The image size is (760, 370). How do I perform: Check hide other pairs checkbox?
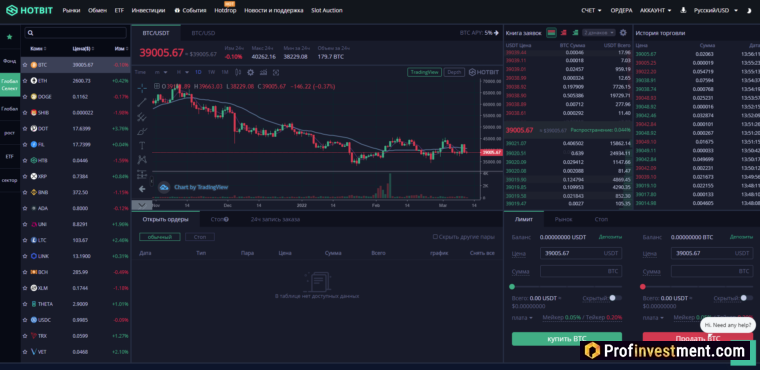[x=435, y=237]
